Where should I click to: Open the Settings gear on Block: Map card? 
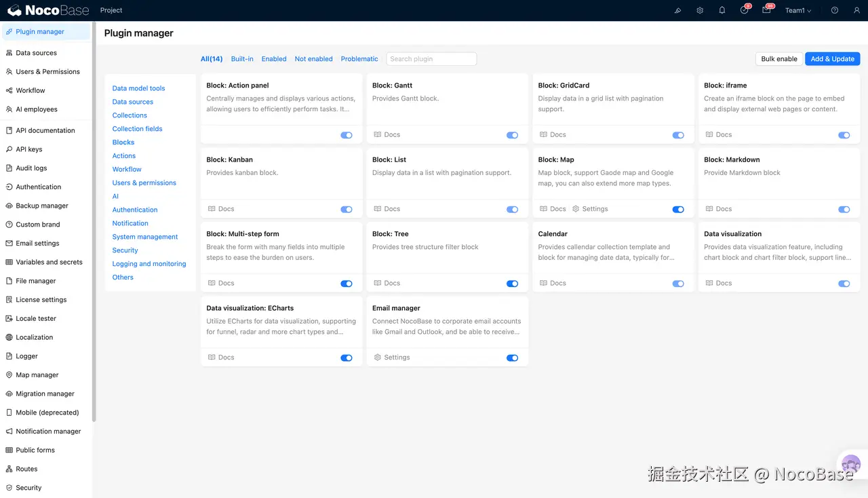[576, 209]
